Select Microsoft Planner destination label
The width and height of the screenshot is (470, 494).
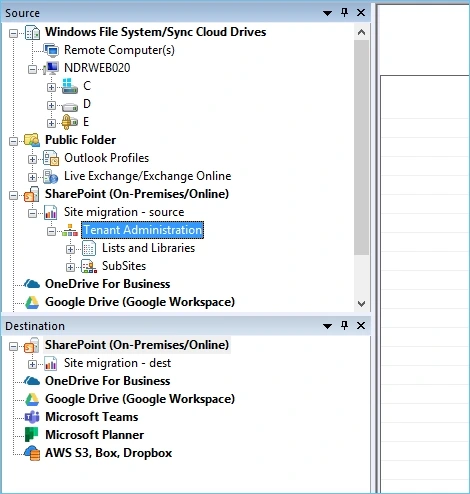tap(95, 435)
